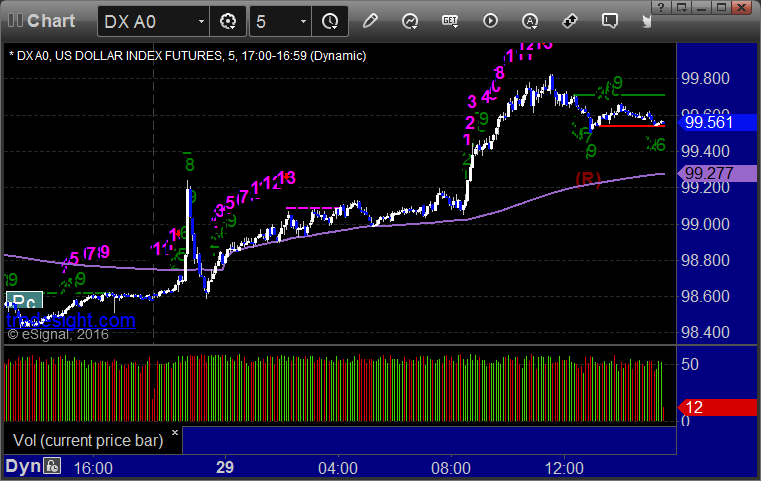Click the eSignal 2016 copyright text
This screenshot has width=761, height=481.
tap(58, 334)
